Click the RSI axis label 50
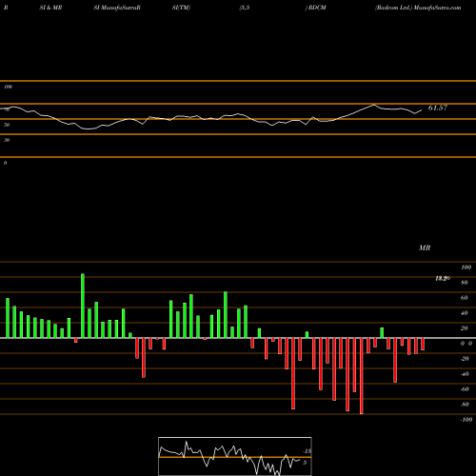Image resolution: width=476 pixels, height=476 pixels. click(7, 125)
